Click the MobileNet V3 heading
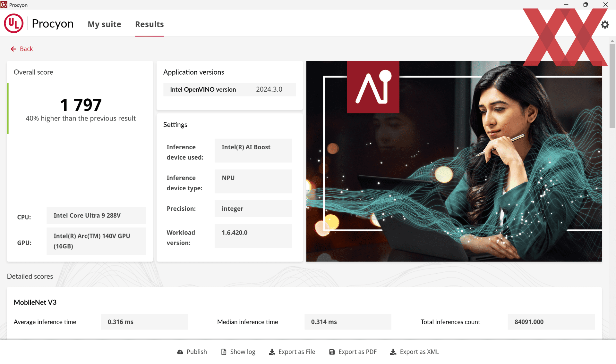 pos(35,302)
